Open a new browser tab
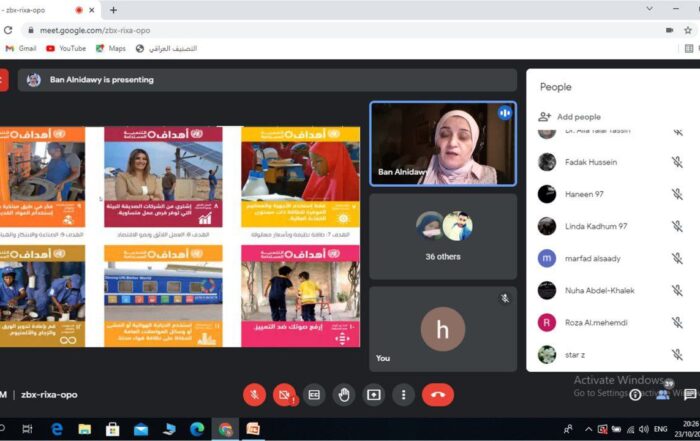The height and width of the screenshot is (441, 700). point(113,10)
